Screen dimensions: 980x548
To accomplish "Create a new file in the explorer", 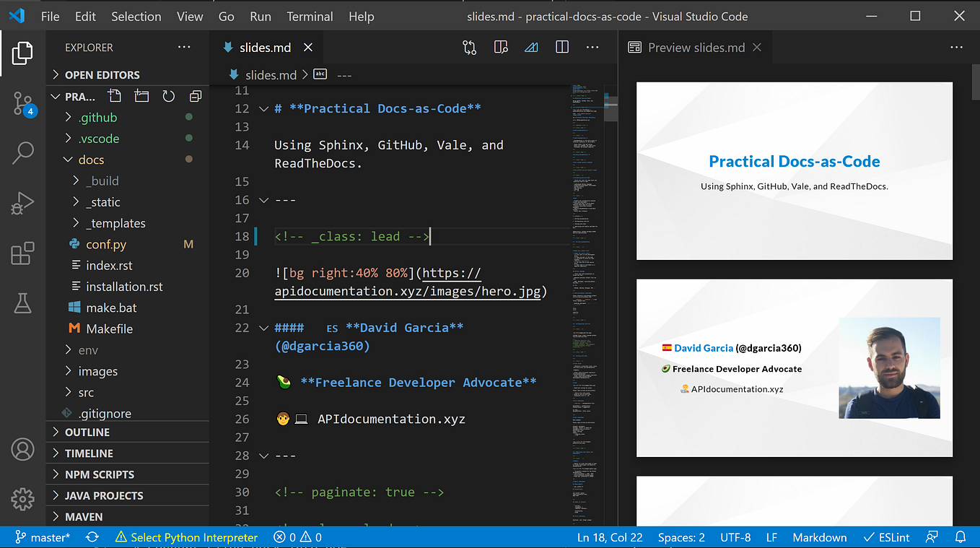I will [113, 95].
